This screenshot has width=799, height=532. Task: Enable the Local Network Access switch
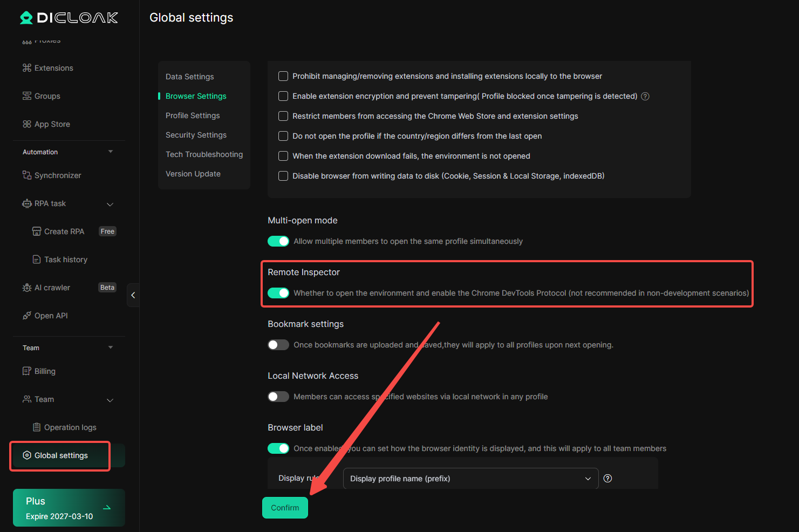(278, 397)
